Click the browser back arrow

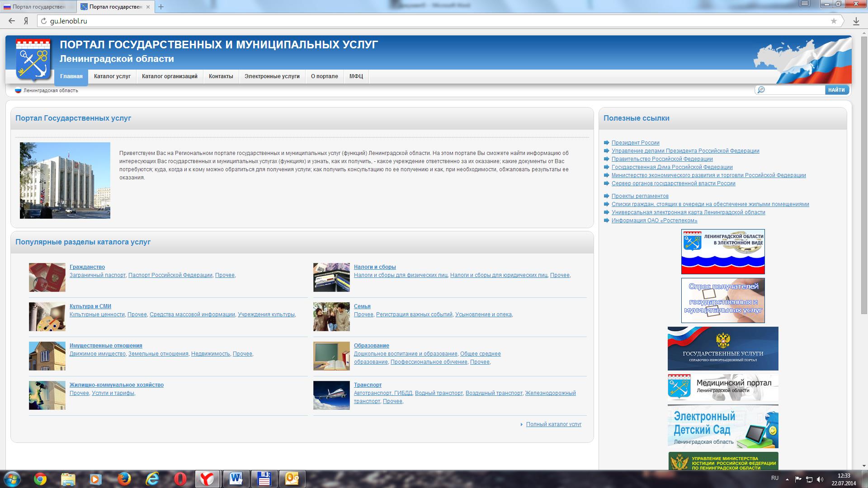click(12, 21)
